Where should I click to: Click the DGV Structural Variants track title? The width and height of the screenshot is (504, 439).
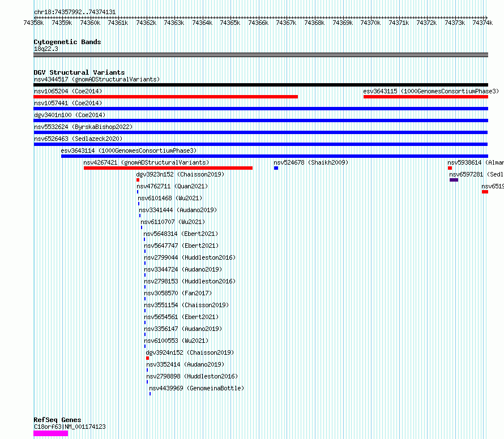[x=79, y=72]
